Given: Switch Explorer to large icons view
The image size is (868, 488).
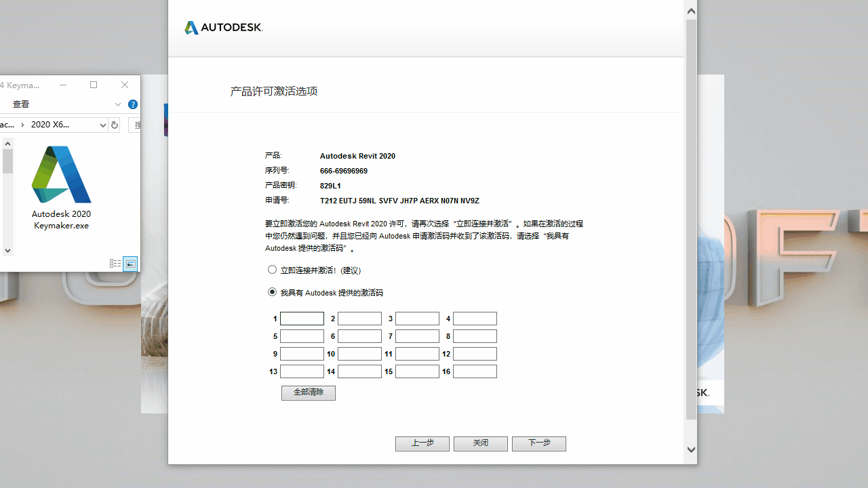Looking at the screenshot, I should [130, 264].
